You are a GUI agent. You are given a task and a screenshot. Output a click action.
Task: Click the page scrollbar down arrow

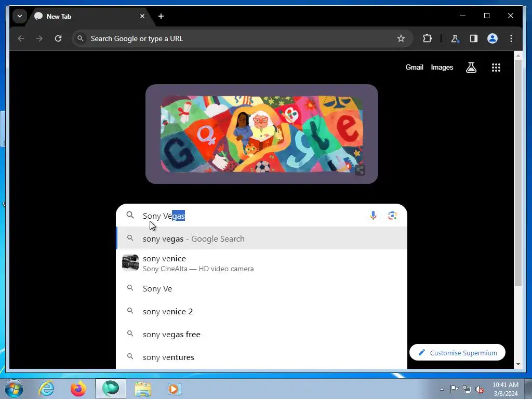pyautogui.click(x=518, y=364)
